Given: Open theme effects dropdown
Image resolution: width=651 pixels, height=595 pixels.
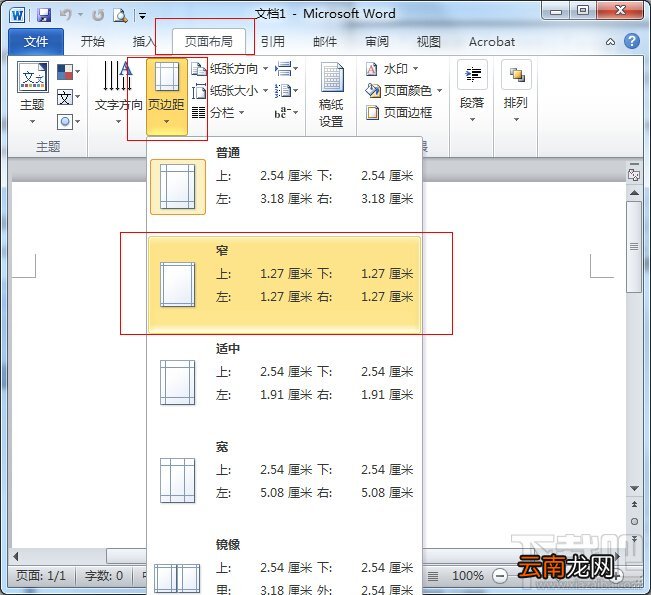Looking at the screenshot, I should pyautogui.click(x=69, y=122).
